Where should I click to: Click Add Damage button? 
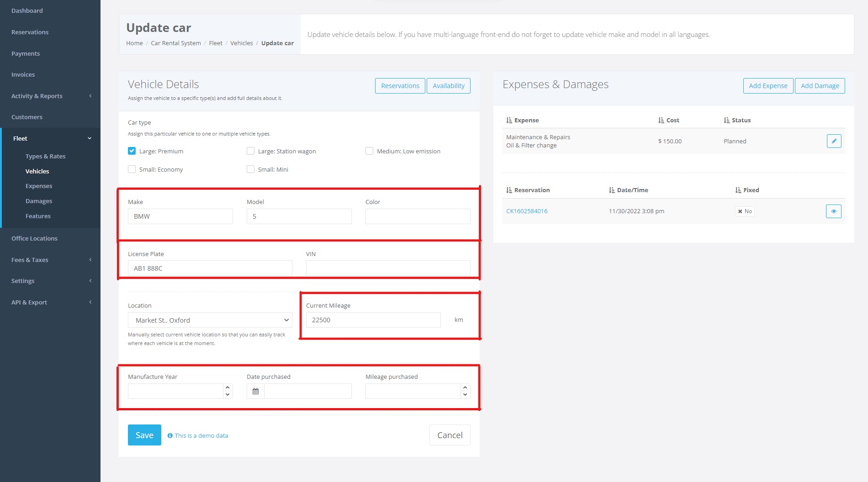coord(820,86)
